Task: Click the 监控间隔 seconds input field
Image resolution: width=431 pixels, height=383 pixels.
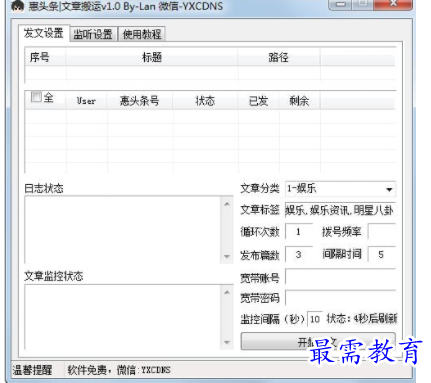Action: (315, 319)
